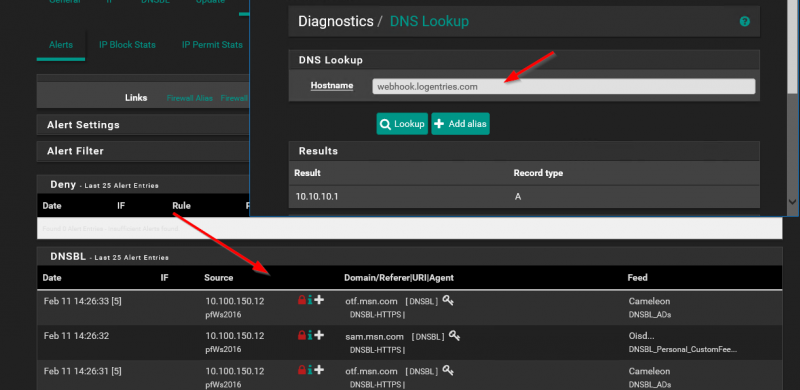Click the Diagnostics breadcrumb link

pyautogui.click(x=336, y=21)
